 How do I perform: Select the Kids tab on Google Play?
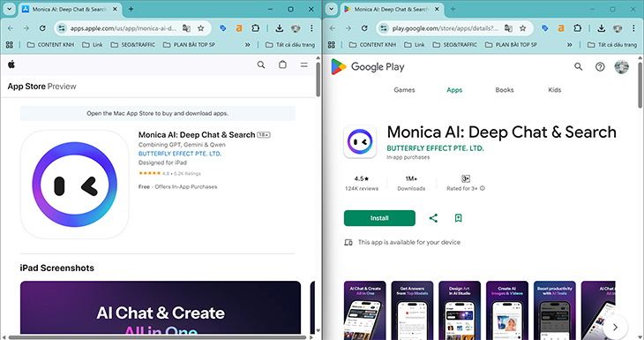[x=555, y=90]
